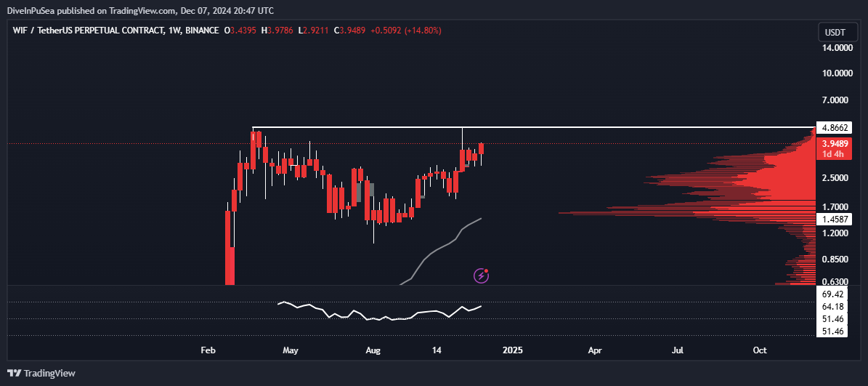Click the Feb label on time axis
868x386 pixels.
tap(208, 350)
